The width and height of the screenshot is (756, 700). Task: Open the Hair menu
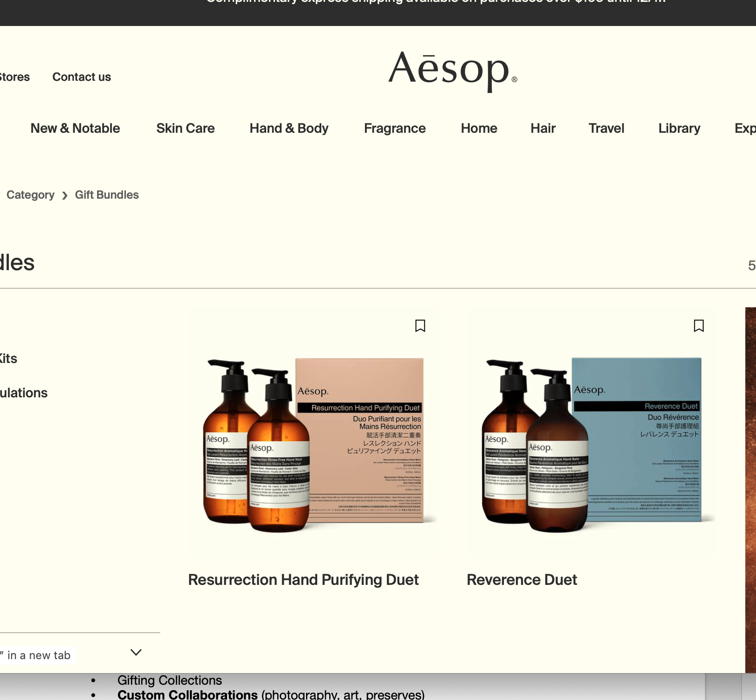point(543,129)
